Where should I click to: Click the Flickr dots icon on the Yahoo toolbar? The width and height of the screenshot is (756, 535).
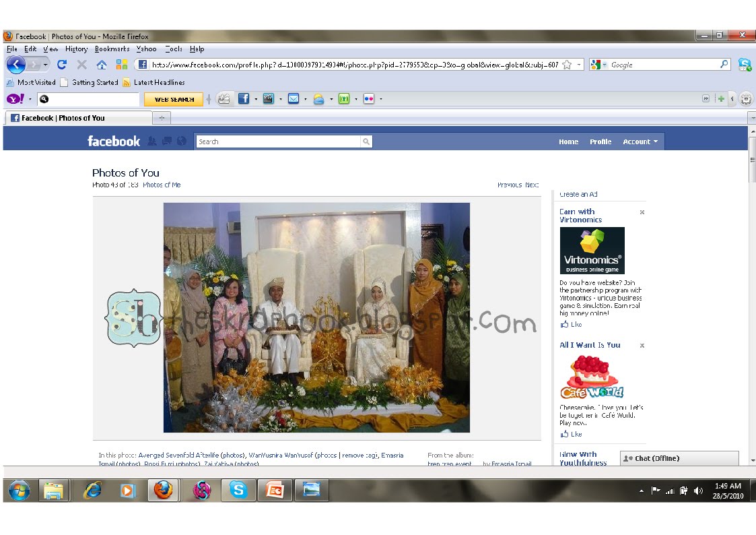point(369,99)
